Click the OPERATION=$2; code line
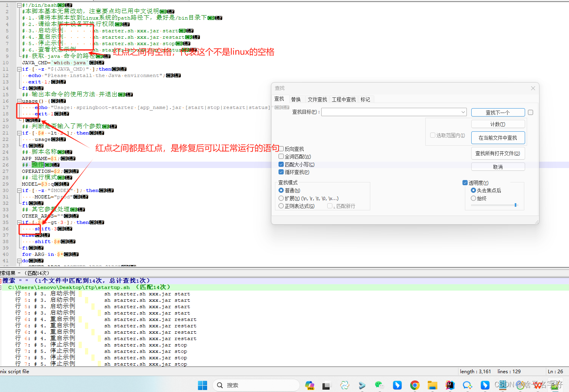 [x=50, y=171]
